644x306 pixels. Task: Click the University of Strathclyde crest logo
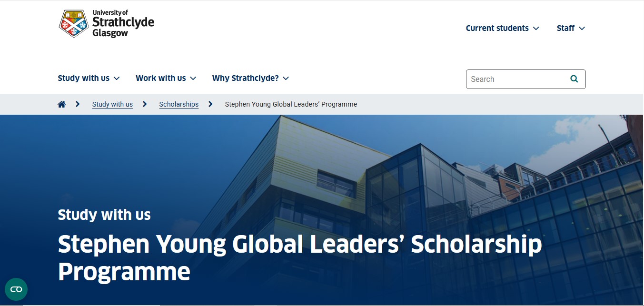[x=74, y=23]
